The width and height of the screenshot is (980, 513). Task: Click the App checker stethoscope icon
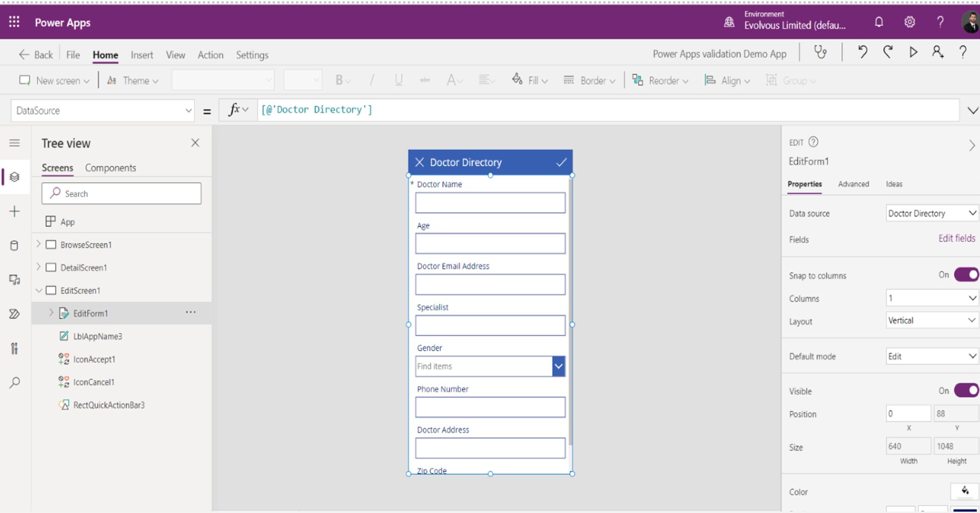820,53
